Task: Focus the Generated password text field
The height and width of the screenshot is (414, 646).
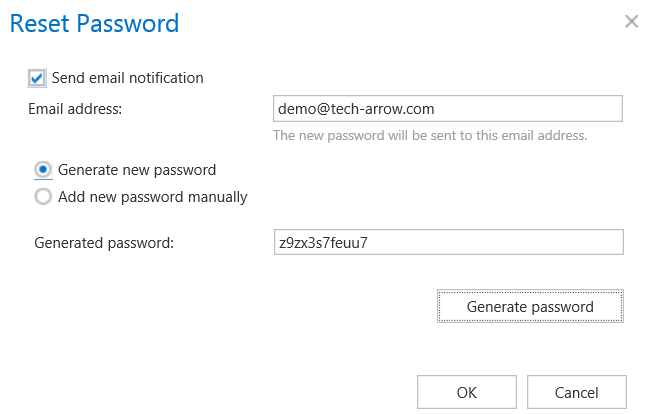Action: pos(447,242)
